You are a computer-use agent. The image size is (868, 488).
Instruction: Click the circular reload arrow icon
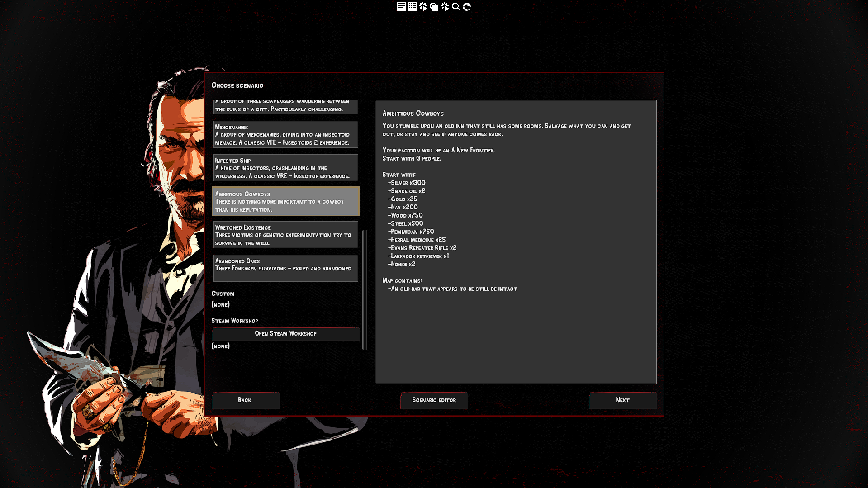(x=467, y=7)
